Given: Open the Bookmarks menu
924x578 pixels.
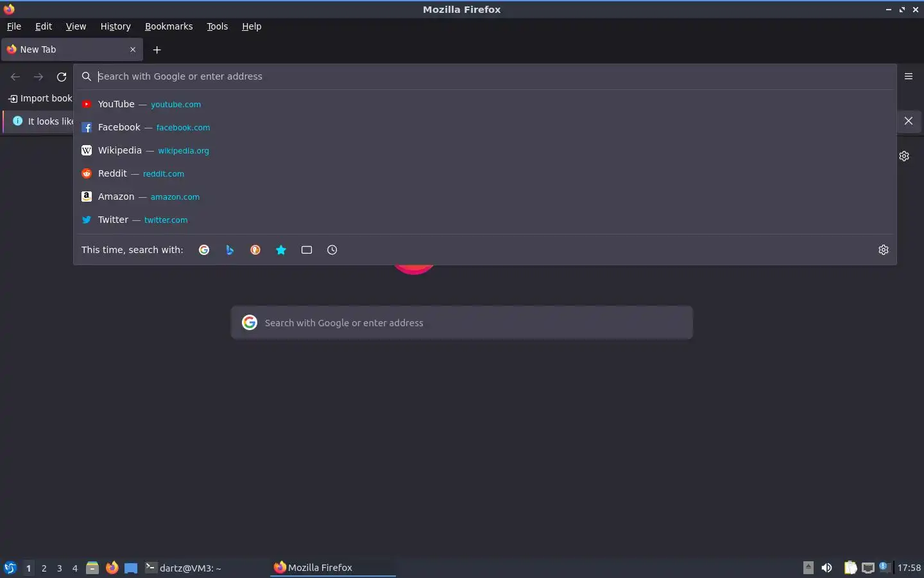Looking at the screenshot, I should coord(169,26).
